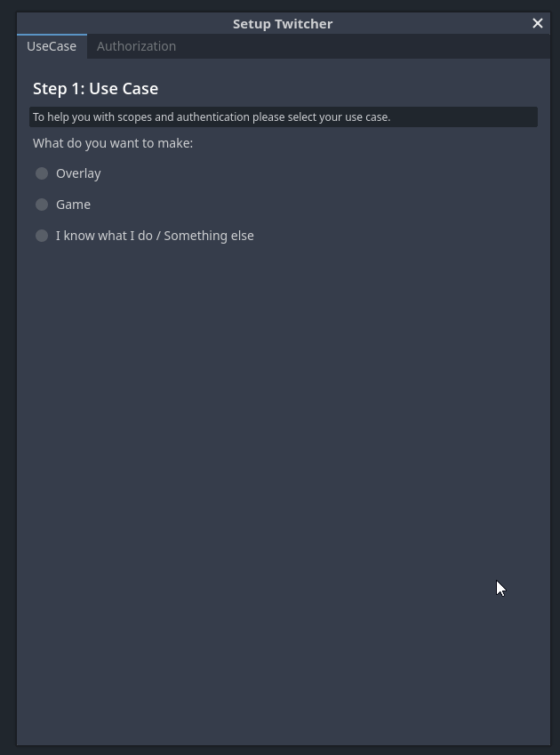
Task: Click the 'Game' option label text
Action: click(x=73, y=205)
